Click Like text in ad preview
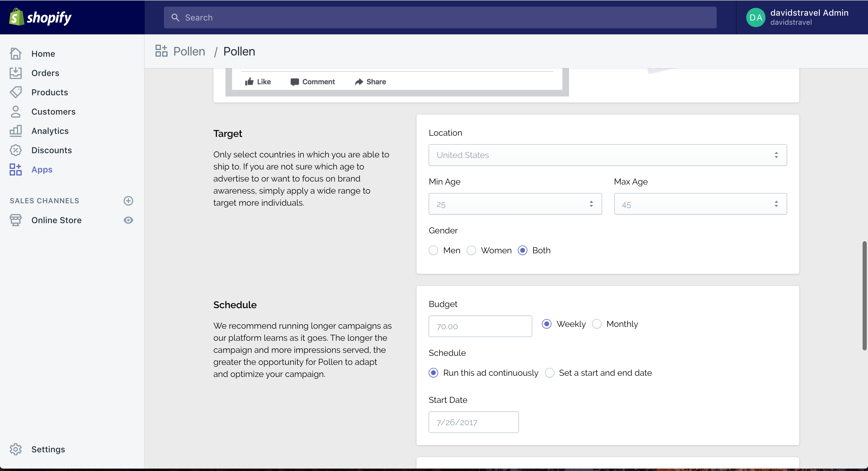The image size is (868, 471). (x=264, y=82)
